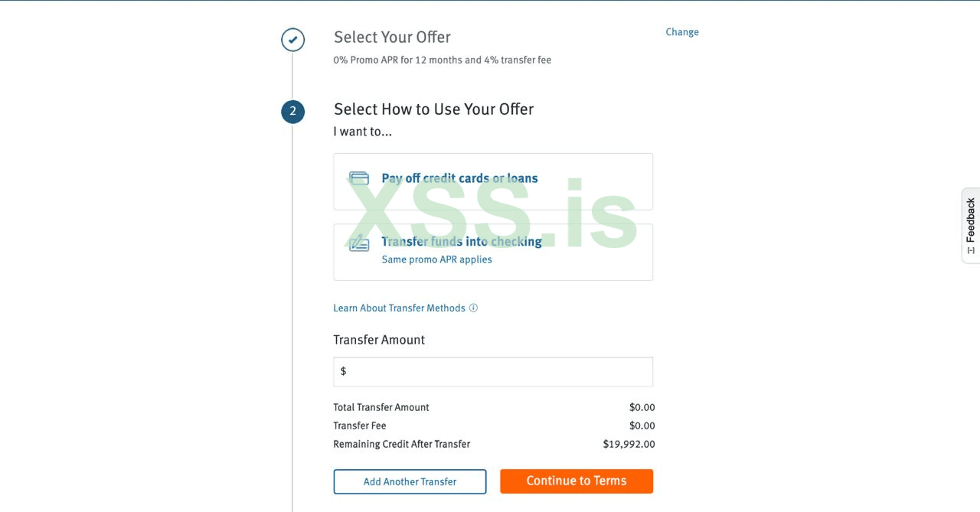Screen dimensions: 980x512
Task: Click the dollar sign in amount field
Action: pyautogui.click(x=343, y=371)
